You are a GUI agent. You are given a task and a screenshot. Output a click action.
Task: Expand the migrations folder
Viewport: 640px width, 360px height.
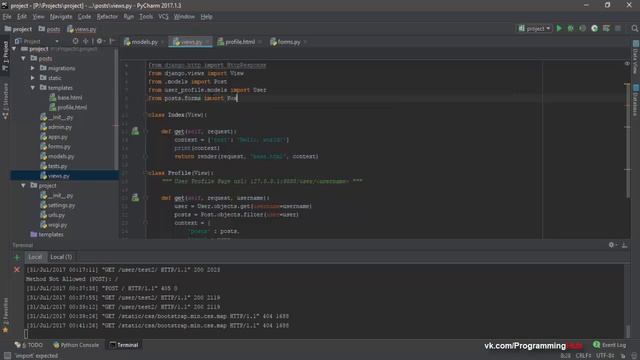(x=33, y=68)
